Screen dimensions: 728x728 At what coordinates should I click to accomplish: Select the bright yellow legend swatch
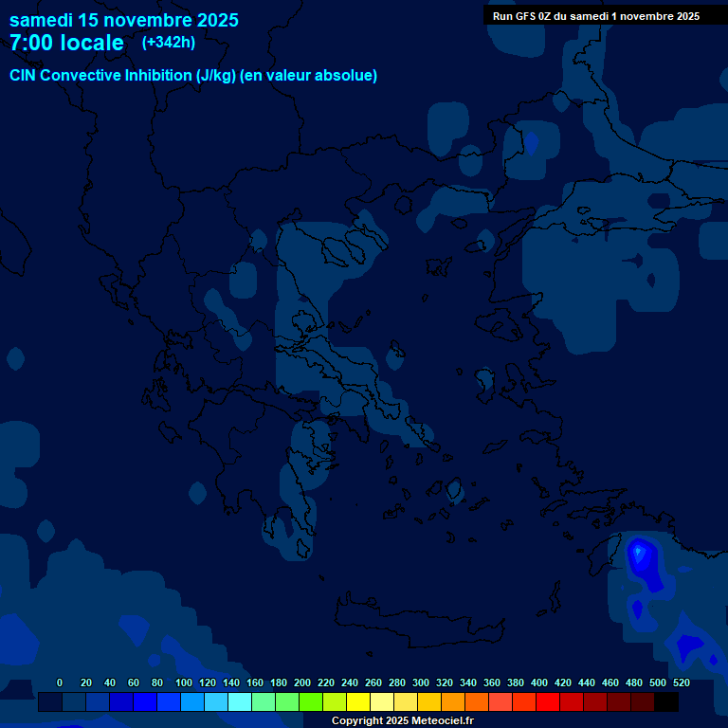click(x=358, y=702)
